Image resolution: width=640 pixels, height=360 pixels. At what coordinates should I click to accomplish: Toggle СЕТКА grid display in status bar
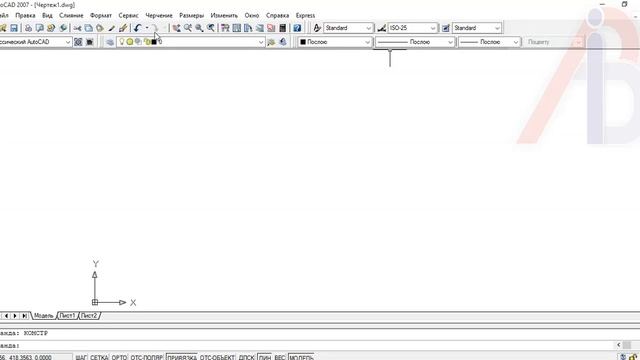coord(99,357)
